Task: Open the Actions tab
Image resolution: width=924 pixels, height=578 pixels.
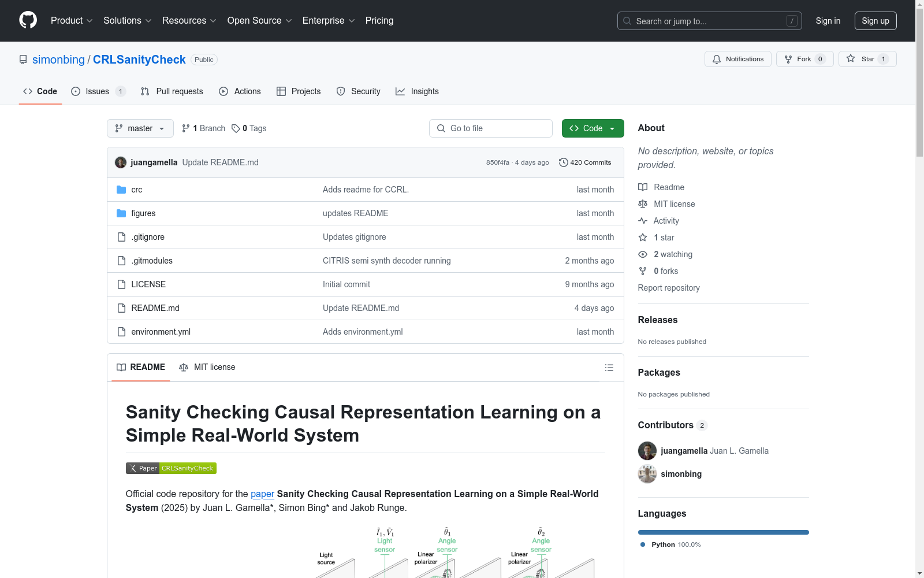Action: tap(240, 91)
